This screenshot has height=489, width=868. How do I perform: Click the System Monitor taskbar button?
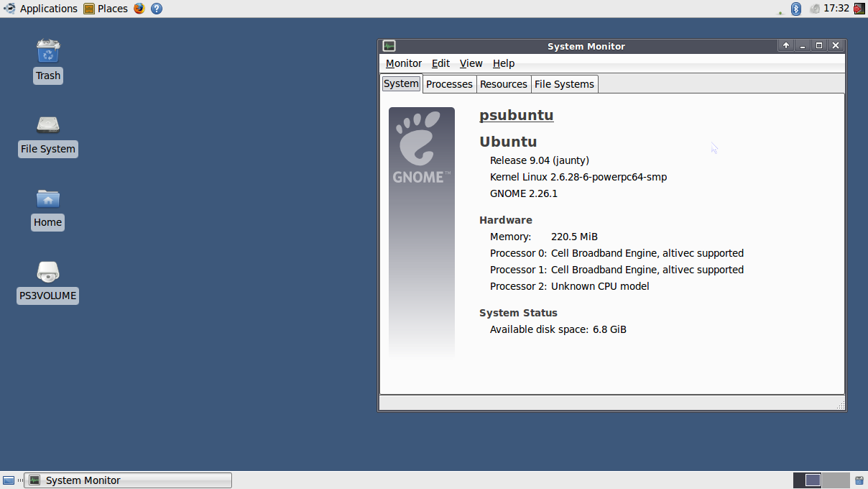pyautogui.click(x=128, y=480)
